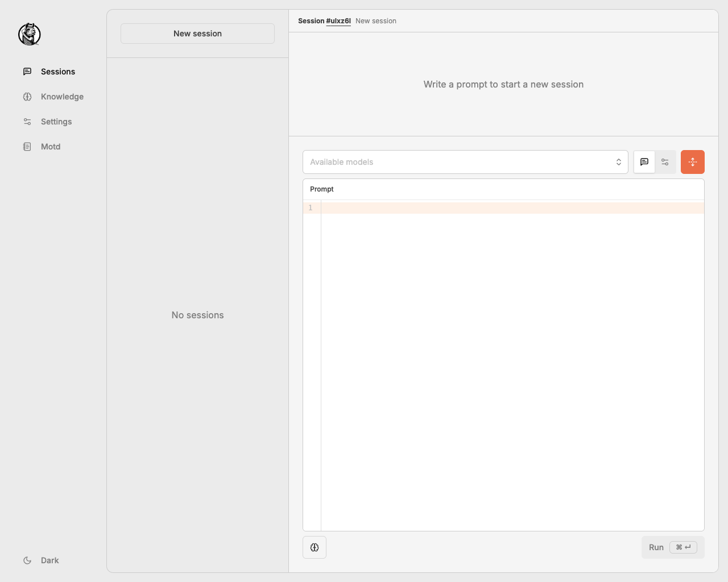Open the Sessions section

point(49,72)
